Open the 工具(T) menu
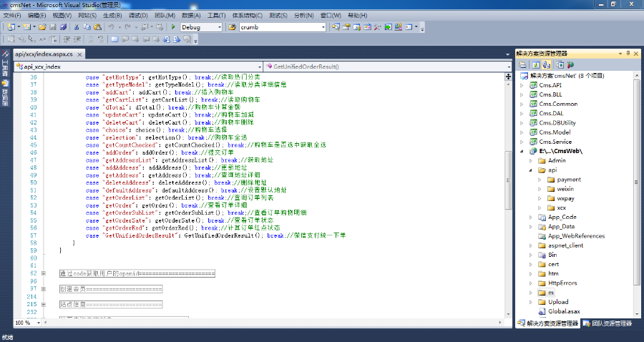 pyautogui.click(x=217, y=15)
